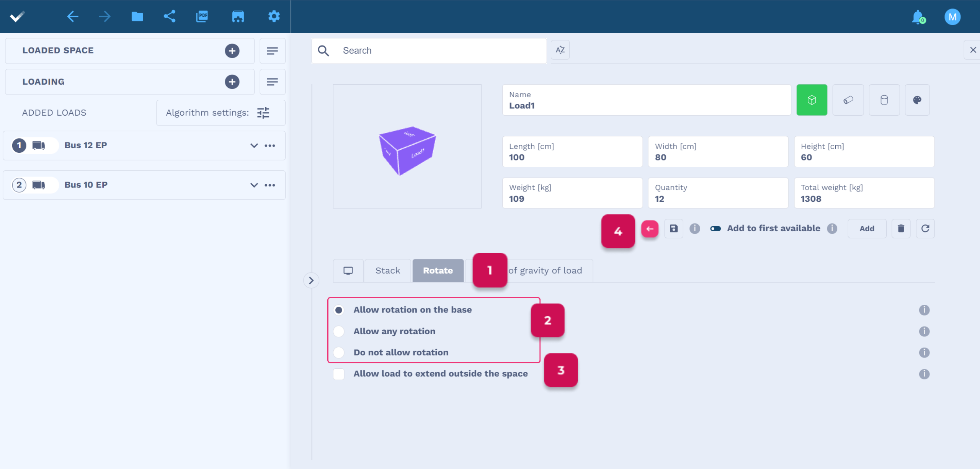Open the color palette icon
This screenshot has width=980, height=469.
pos(917,100)
